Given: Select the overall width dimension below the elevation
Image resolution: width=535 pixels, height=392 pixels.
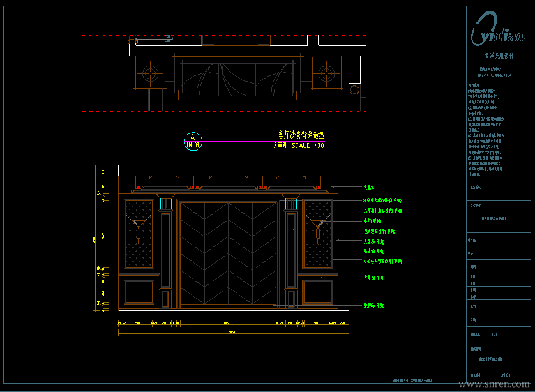Looking at the screenshot, I should [234, 332].
